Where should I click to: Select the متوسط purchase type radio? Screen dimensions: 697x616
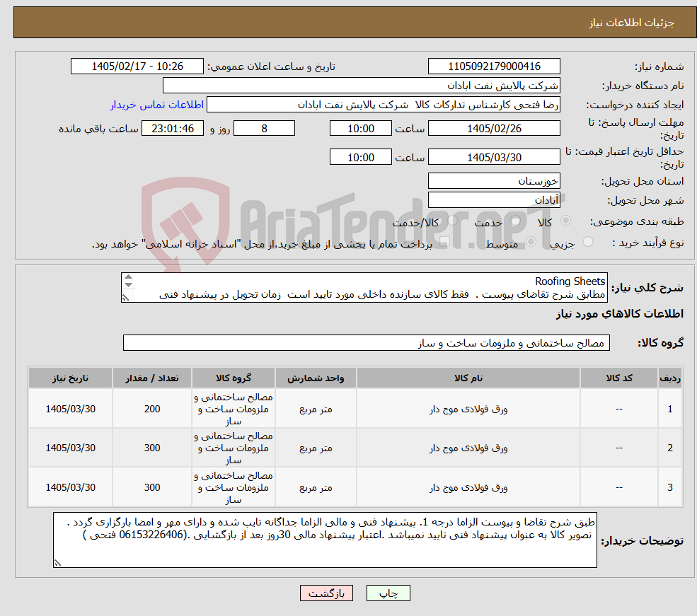click(531, 242)
